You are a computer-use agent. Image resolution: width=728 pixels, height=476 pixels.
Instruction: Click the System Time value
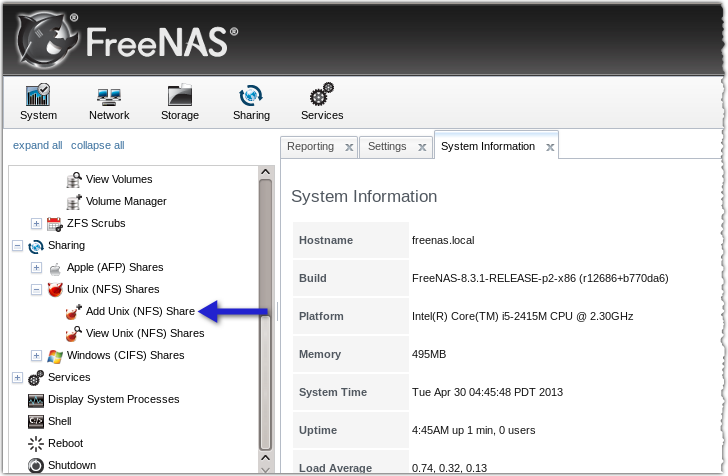(x=487, y=392)
